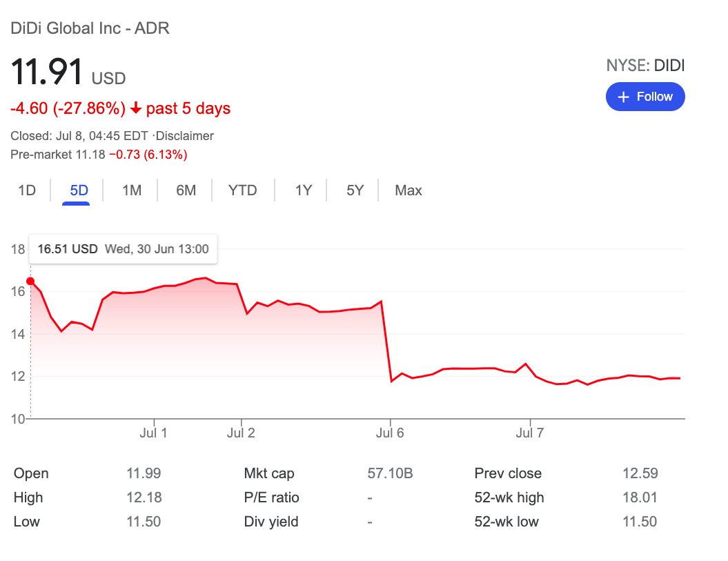This screenshot has height=561, width=728.
Task: Click the NYSE: DIDI ticker label
Action: [645, 66]
